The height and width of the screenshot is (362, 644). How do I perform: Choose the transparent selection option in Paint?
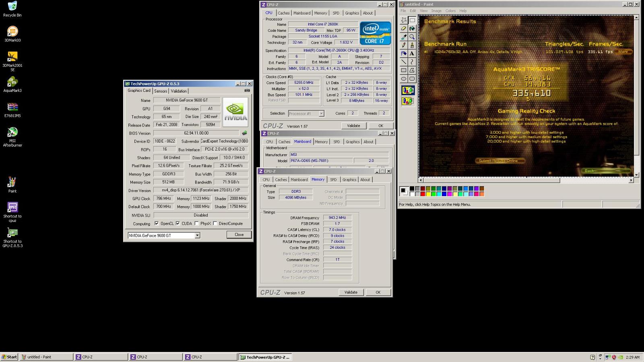coord(408,101)
